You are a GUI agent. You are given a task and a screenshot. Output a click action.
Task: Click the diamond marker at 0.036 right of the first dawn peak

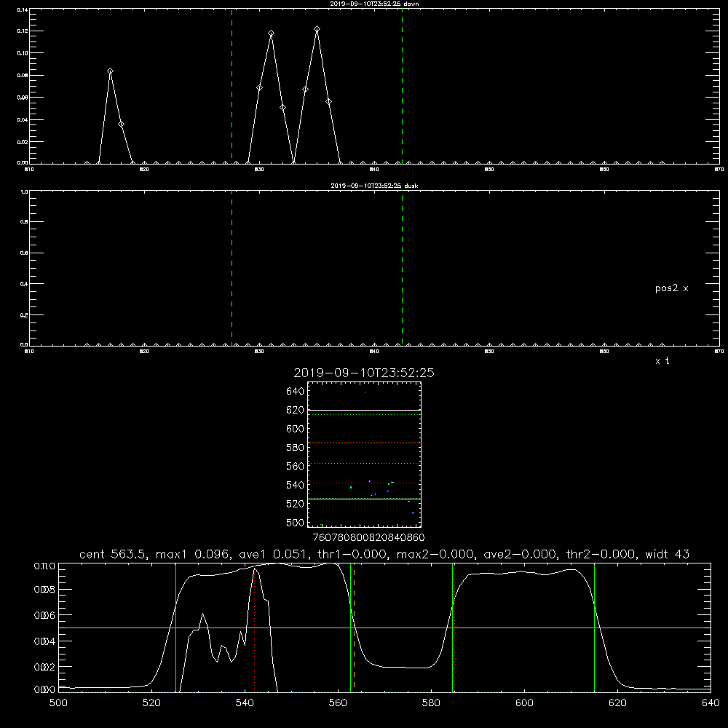point(121,124)
